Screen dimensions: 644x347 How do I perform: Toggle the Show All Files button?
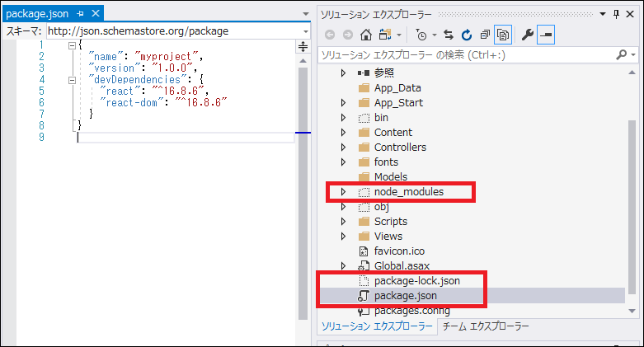click(x=503, y=35)
